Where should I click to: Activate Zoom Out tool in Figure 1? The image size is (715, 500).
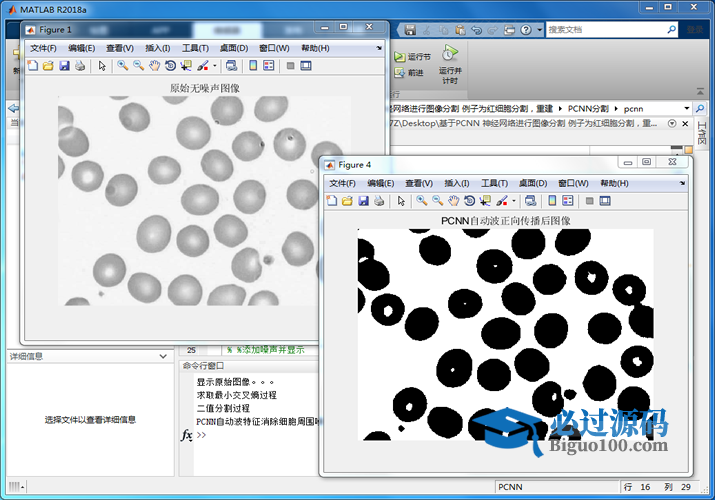(138, 66)
